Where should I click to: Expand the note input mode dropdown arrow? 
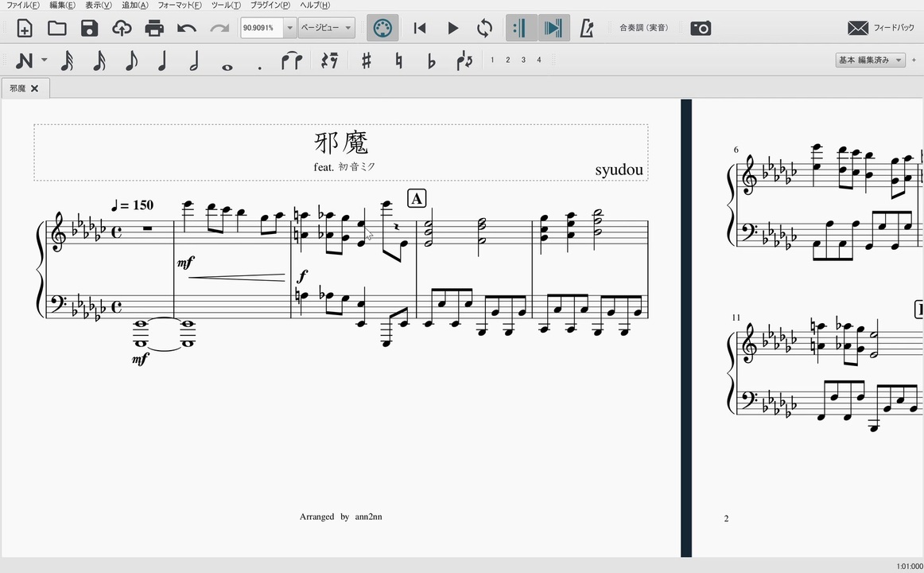45,60
